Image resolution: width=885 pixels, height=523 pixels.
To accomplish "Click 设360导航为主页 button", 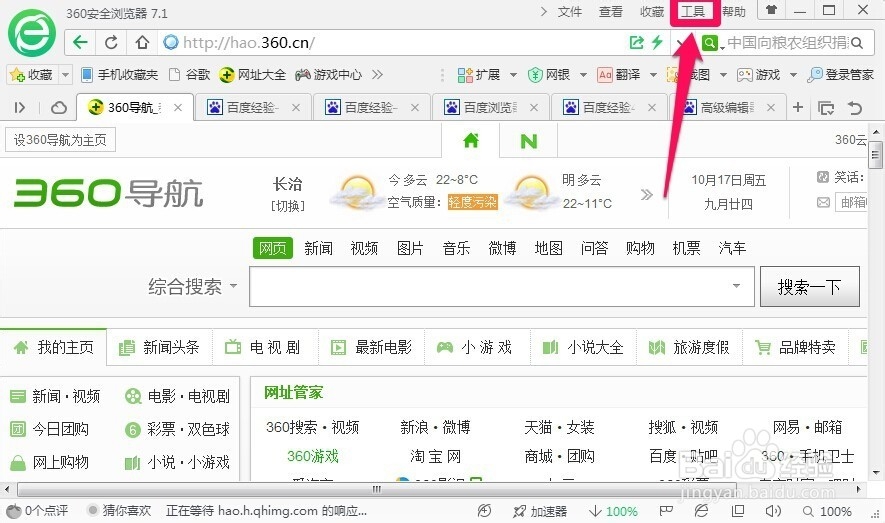I will [x=60, y=140].
